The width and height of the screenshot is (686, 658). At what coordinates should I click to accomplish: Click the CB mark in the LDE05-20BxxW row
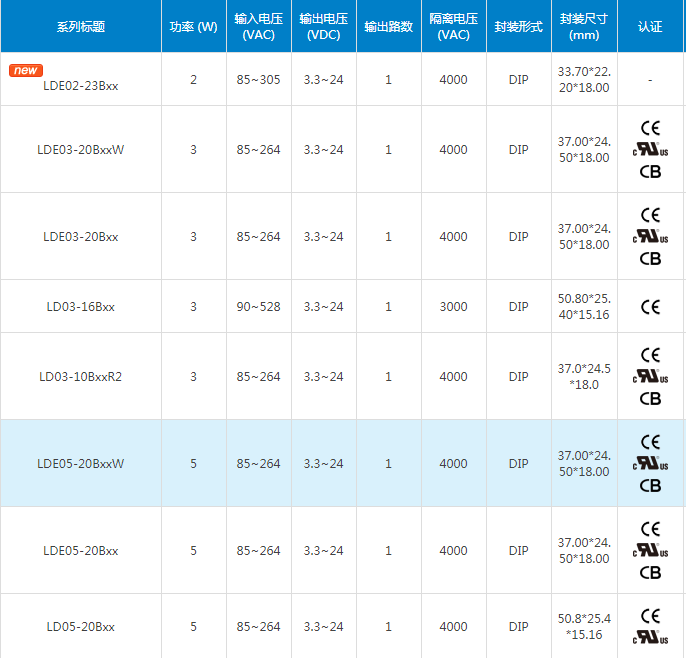[x=650, y=485]
